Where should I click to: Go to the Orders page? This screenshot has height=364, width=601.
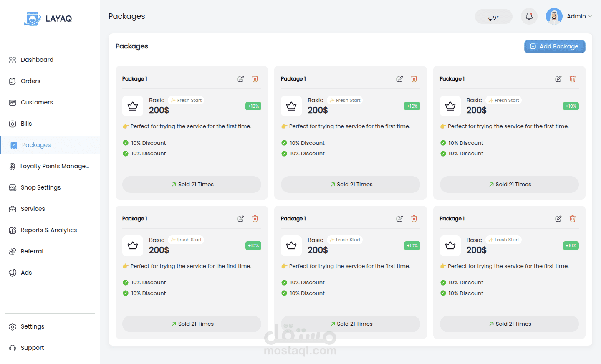click(x=30, y=81)
